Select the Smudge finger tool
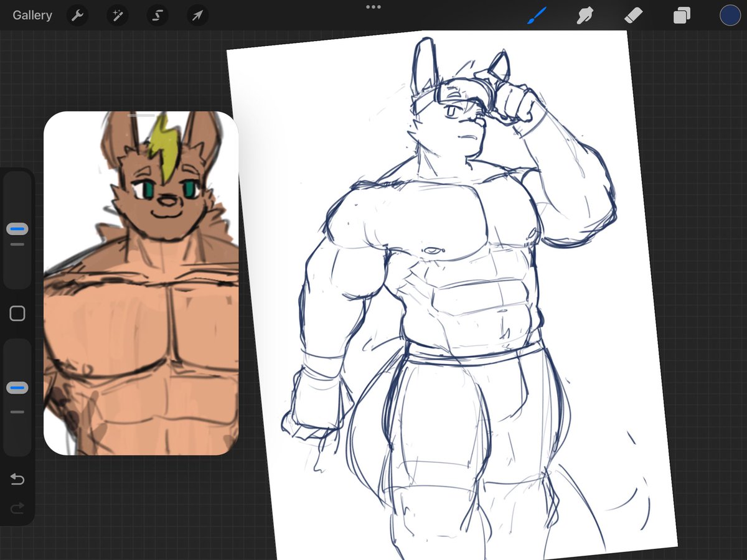 coord(585,16)
